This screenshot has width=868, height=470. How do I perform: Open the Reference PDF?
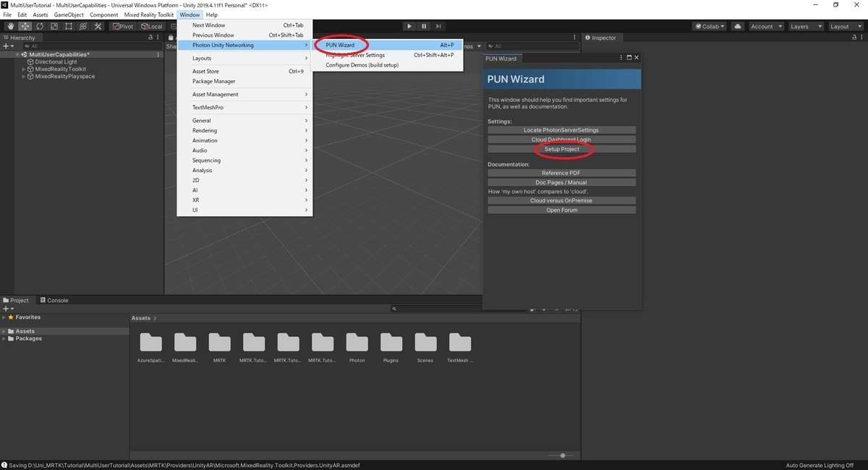click(561, 173)
